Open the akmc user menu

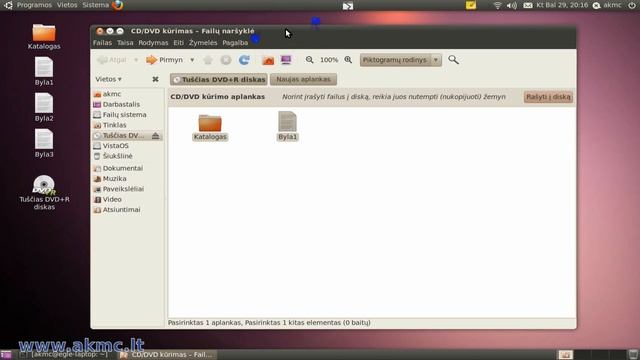(607, 5)
